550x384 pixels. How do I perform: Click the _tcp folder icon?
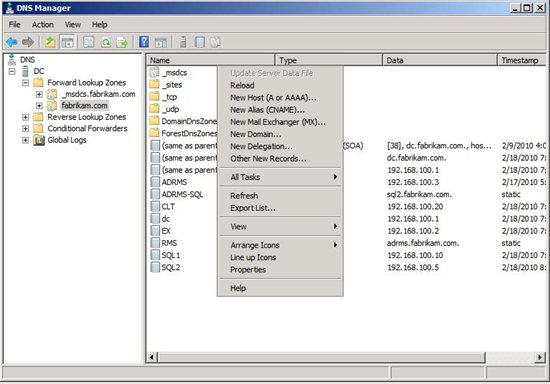pos(154,97)
